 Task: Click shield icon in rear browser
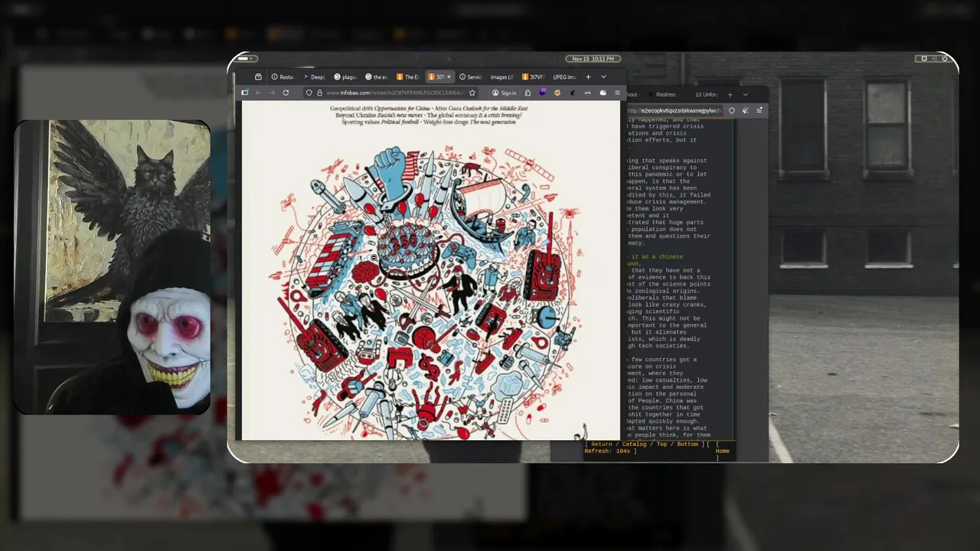[x=731, y=110]
